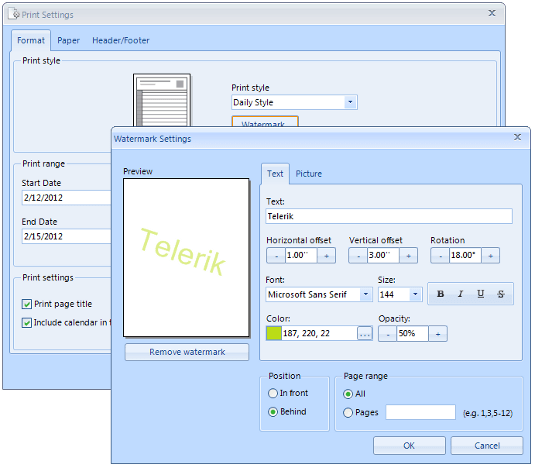The image size is (535, 468).
Task: Toggle Bold formatting for watermark text
Action: pos(440,294)
